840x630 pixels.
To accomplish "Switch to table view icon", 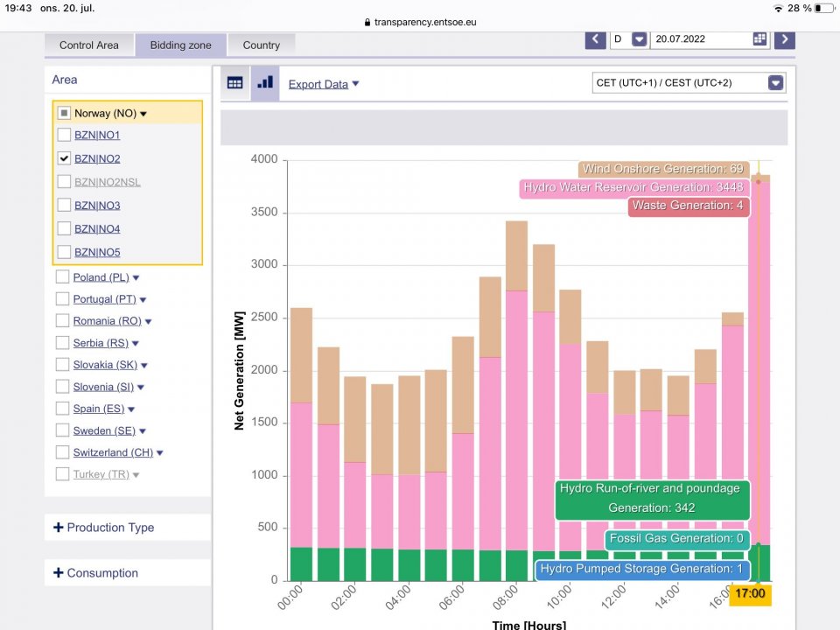I will click(234, 83).
